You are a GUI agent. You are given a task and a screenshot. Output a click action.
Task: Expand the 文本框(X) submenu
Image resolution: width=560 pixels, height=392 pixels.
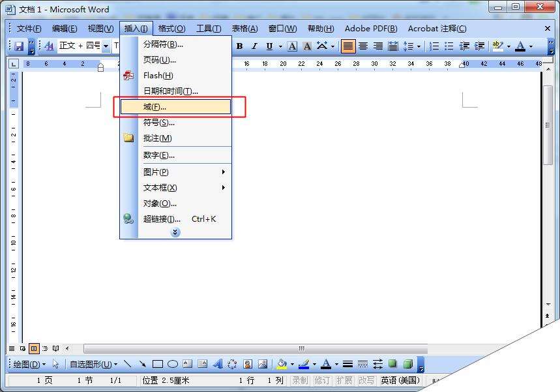click(x=175, y=188)
